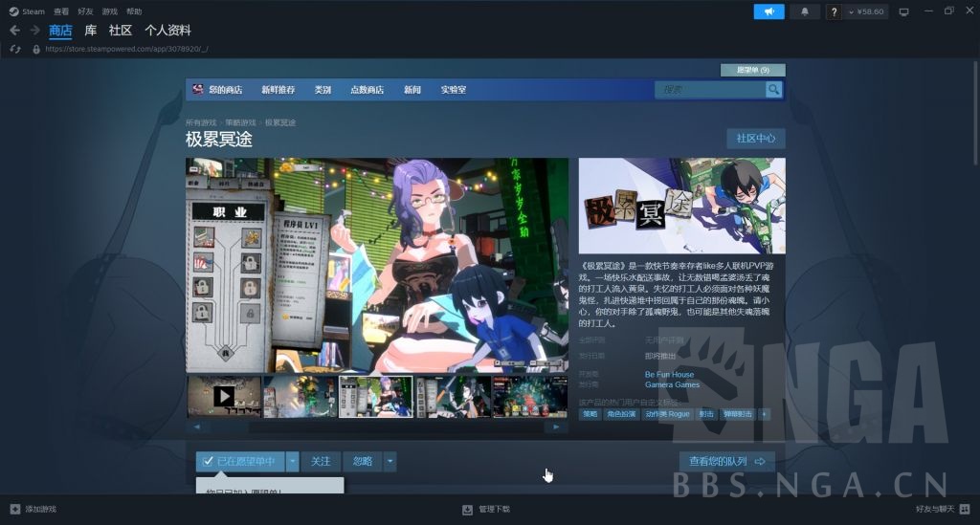The image size is (980, 525).
Task: Open the 好友 menu
Action: (85, 11)
